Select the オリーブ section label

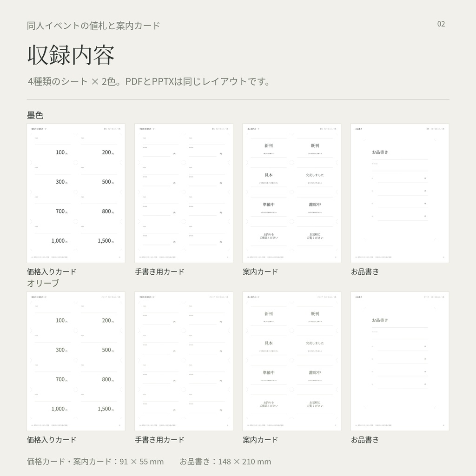43,283
